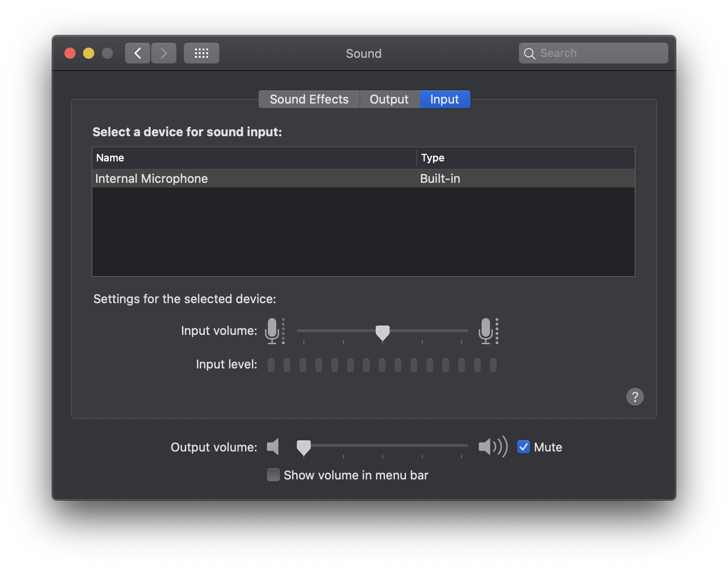This screenshot has width=728, height=569.
Task: Click the Input volume slider thumb
Action: (x=383, y=333)
